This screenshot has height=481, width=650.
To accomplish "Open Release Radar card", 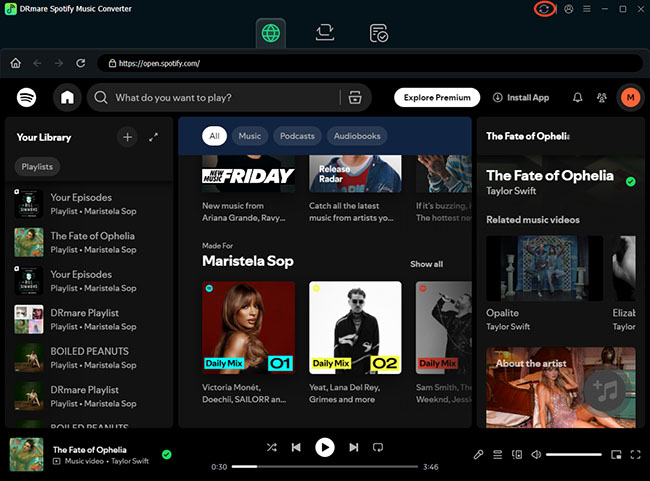I will tap(355, 189).
